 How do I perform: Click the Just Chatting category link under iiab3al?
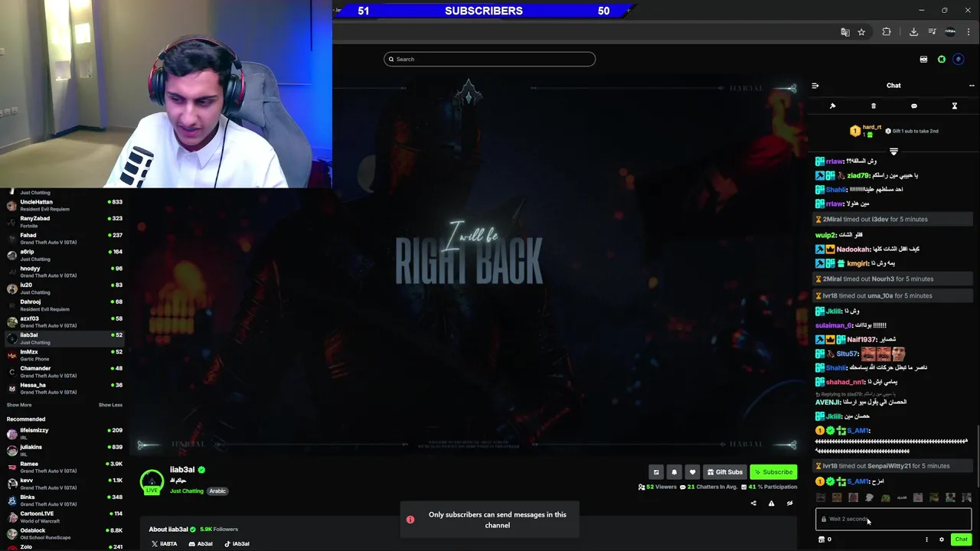[x=187, y=491]
